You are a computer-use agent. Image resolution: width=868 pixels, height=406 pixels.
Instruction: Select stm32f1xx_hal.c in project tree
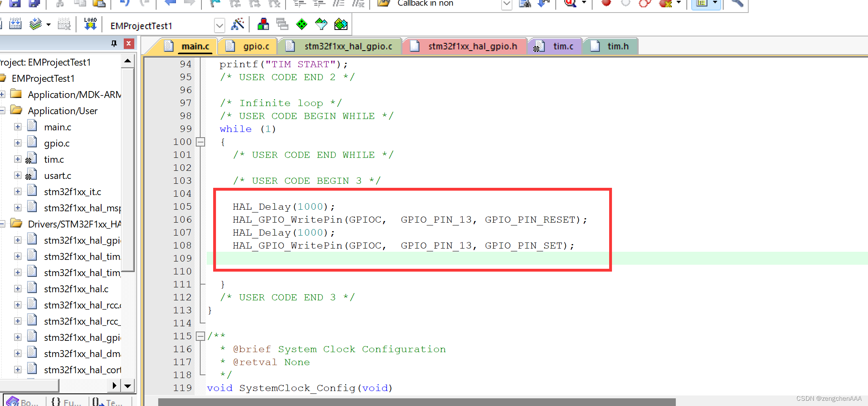pyautogui.click(x=76, y=289)
